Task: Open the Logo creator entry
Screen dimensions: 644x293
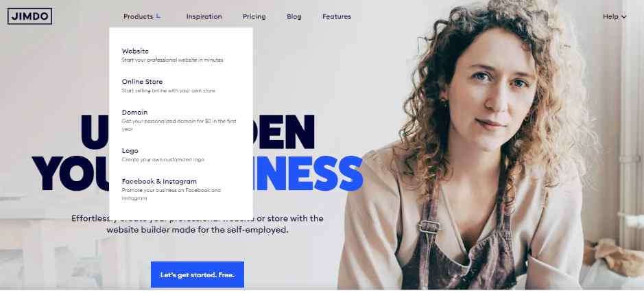Action: tap(130, 150)
